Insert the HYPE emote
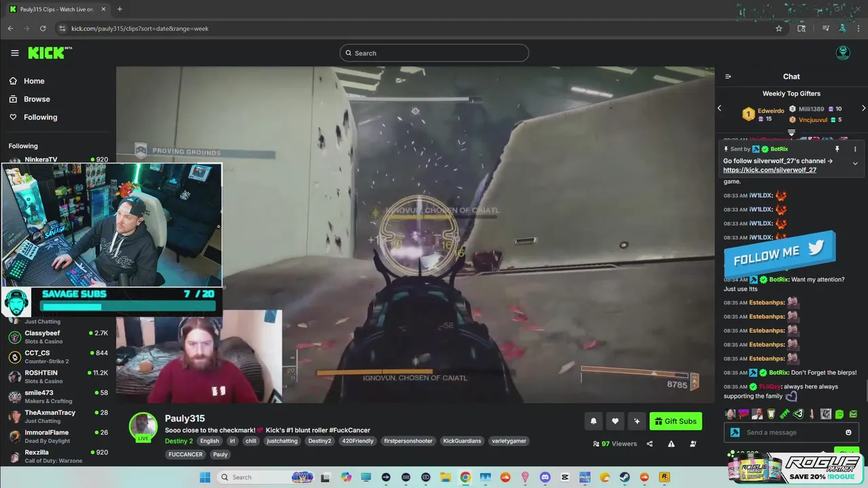The width and height of the screenshot is (868, 488). [785, 413]
